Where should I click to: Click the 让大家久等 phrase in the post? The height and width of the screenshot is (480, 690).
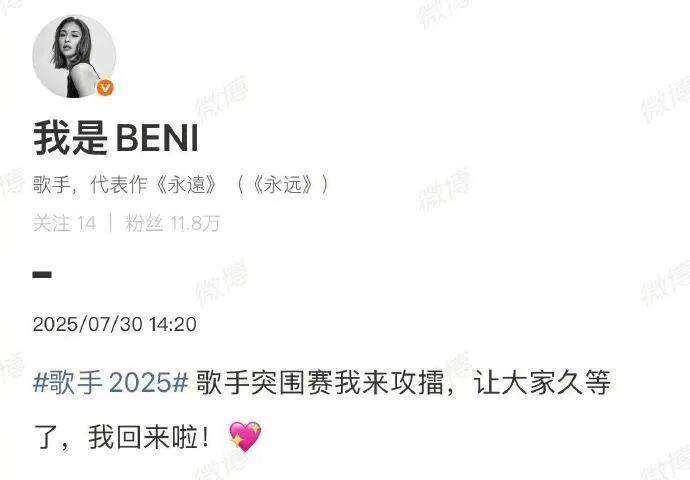pyautogui.click(x=542, y=381)
